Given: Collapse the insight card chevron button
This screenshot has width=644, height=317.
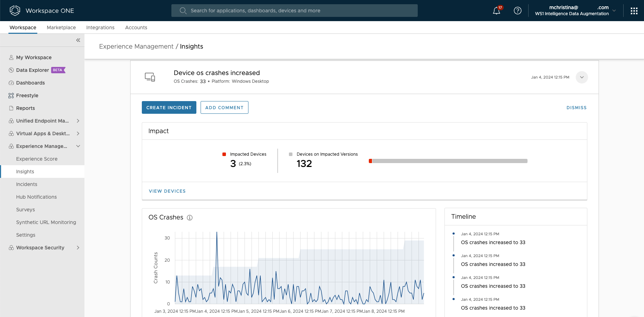Looking at the screenshot, I should click(581, 77).
